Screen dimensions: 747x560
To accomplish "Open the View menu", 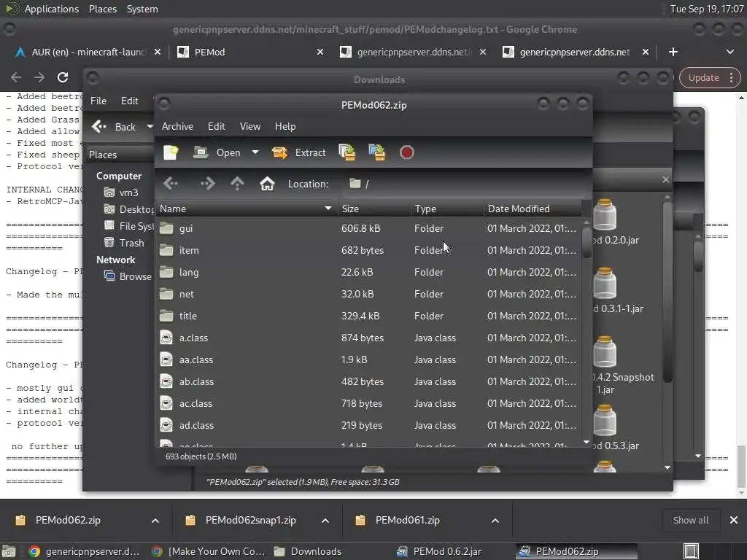I will pyautogui.click(x=250, y=126).
